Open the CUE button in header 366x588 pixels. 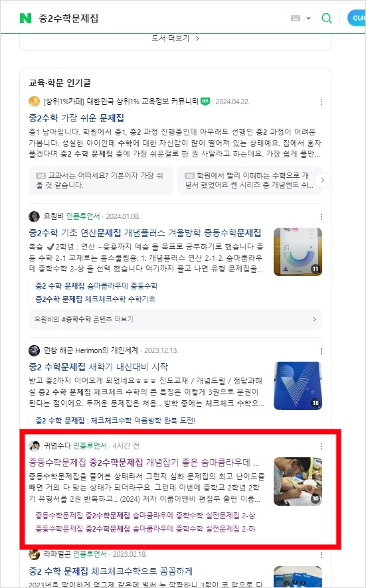pyautogui.click(x=356, y=18)
